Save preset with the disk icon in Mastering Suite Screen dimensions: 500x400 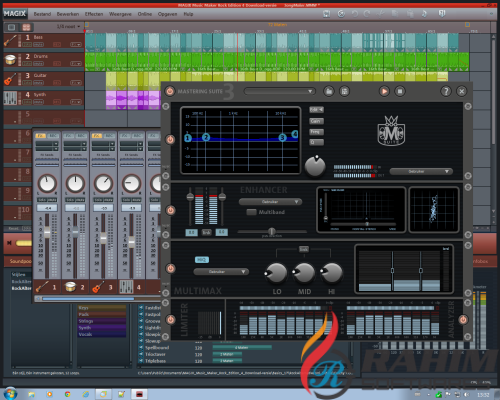[x=344, y=91]
